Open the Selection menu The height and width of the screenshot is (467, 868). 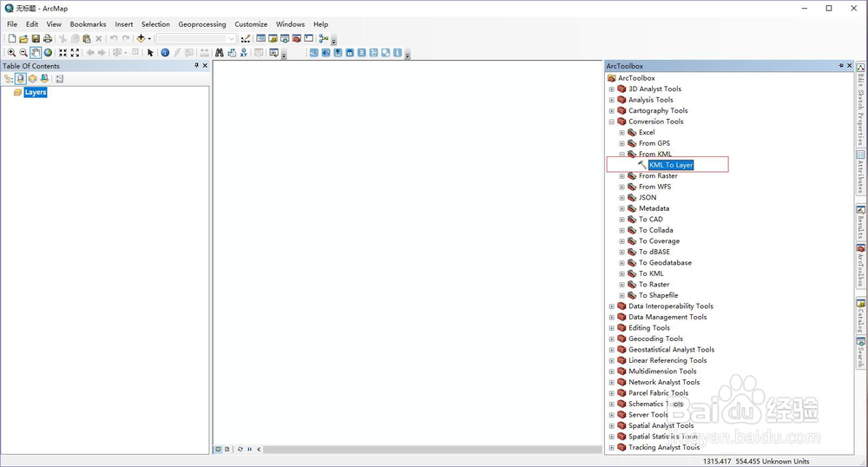[155, 24]
